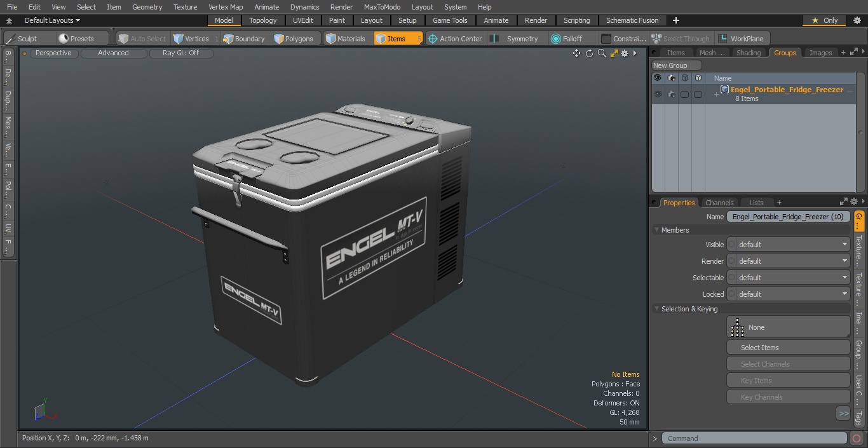
Task: Switch to the Channels tab
Action: 719,203
